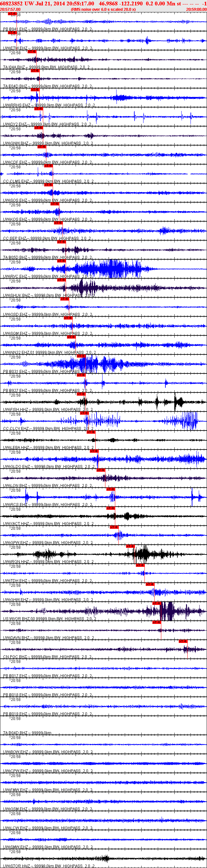
Task: Select the UW GHW EHZ channel label
Action: pyautogui.click(x=16, y=600)
